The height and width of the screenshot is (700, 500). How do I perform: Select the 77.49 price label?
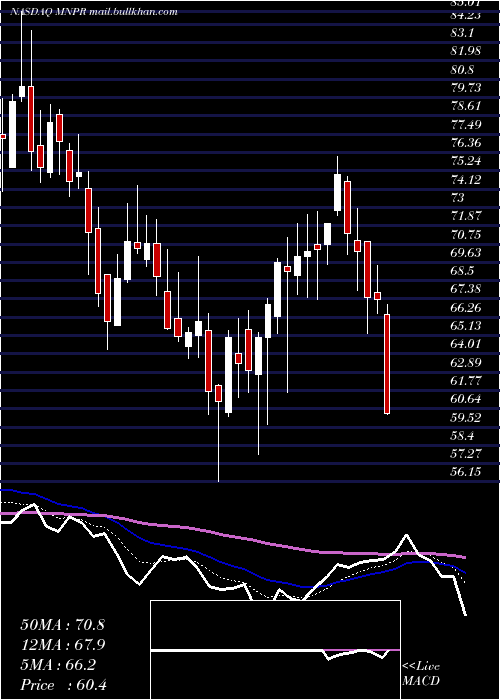466,125
